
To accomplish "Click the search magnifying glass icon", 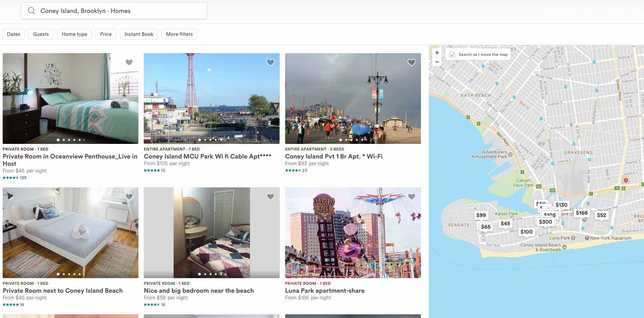I will tap(32, 11).
